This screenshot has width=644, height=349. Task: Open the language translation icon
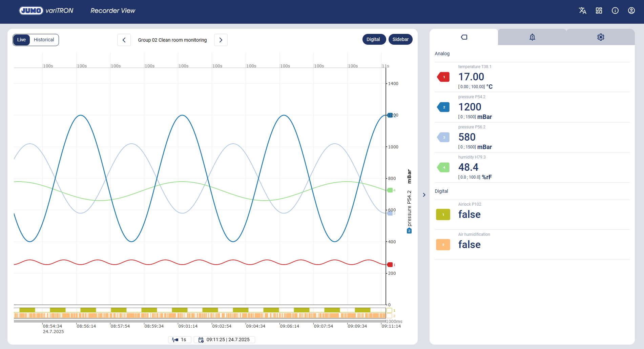coord(582,11)
